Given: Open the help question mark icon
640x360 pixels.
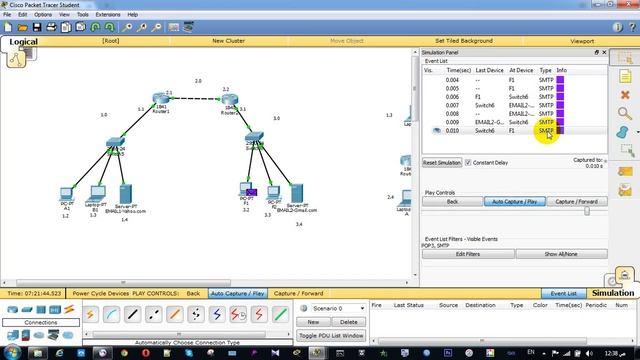Looking at the screenshot, I should tap(632, 27).
